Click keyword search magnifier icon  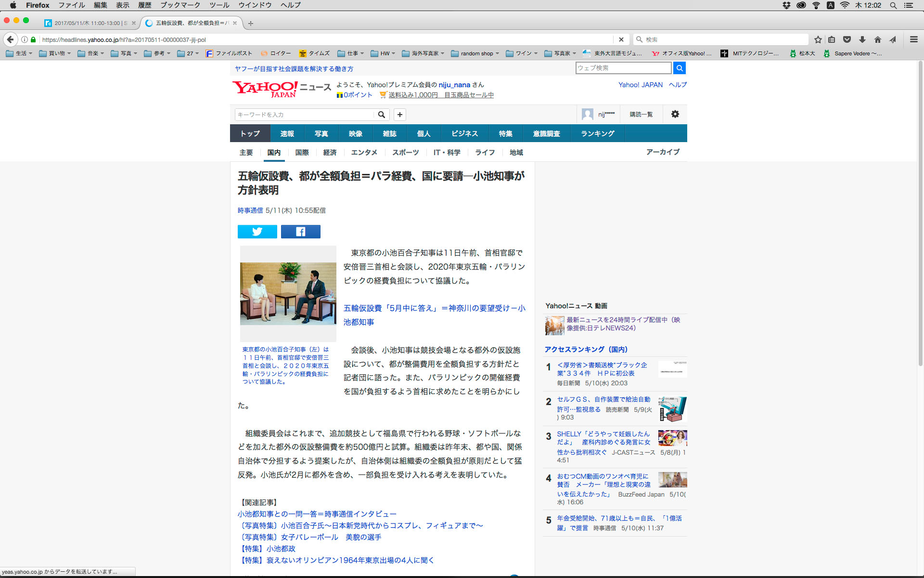pyautogui.click(x=381, y=115)
